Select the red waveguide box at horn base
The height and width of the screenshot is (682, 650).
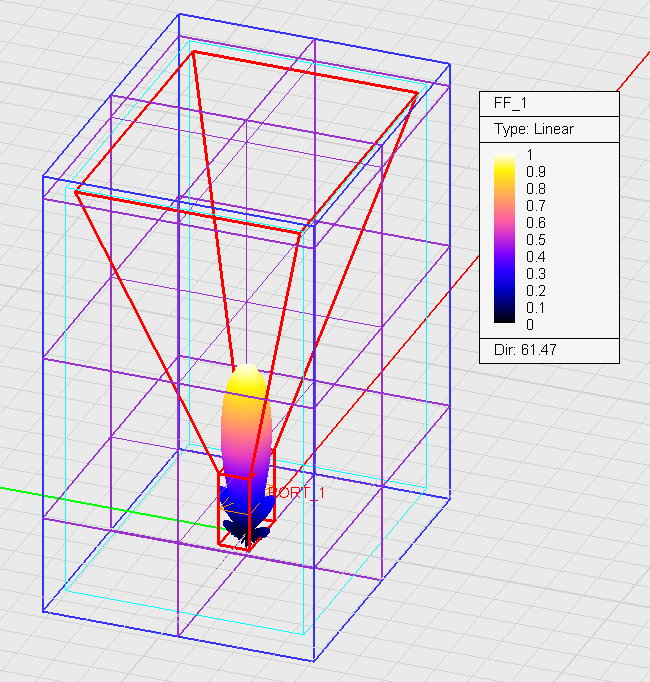tap(233, 512)
